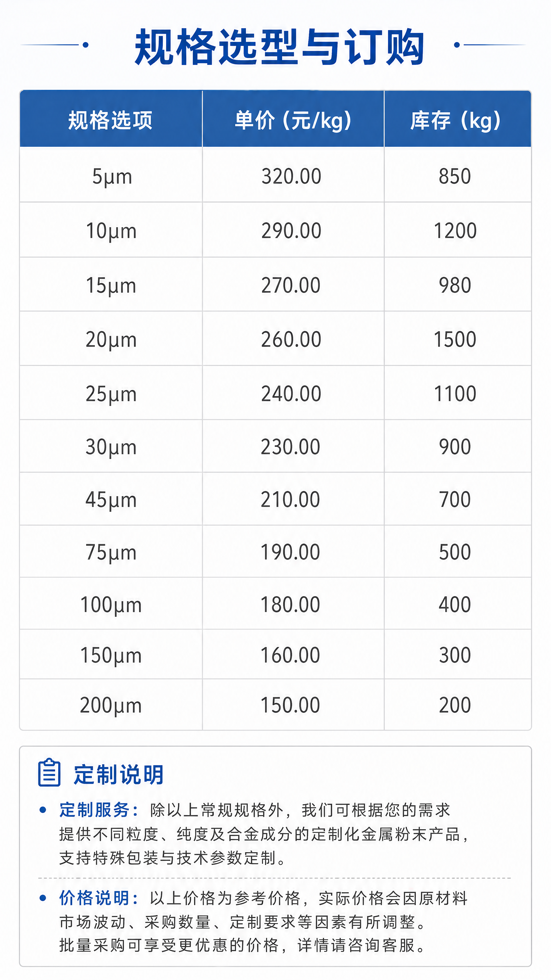Select the 1500 stock value cell
The image size is (551, 980).
(457, 339)
